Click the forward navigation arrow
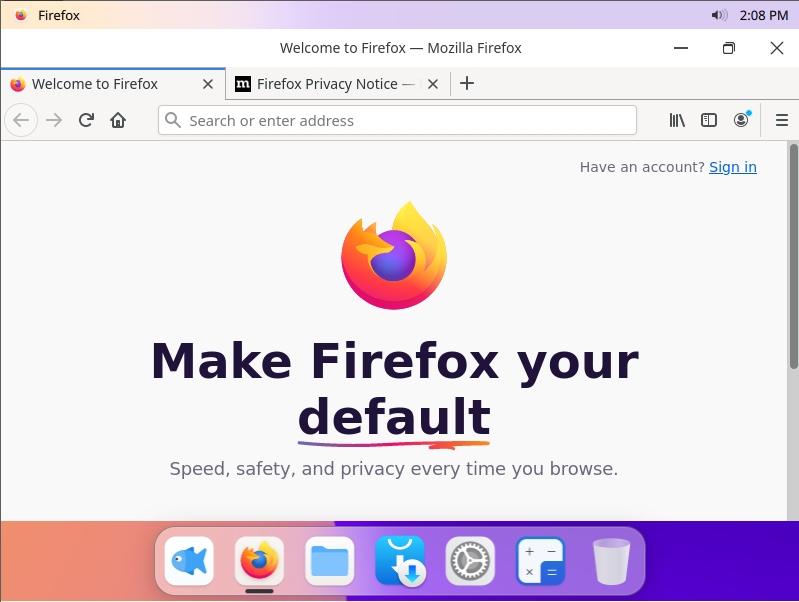 [54, 120]
